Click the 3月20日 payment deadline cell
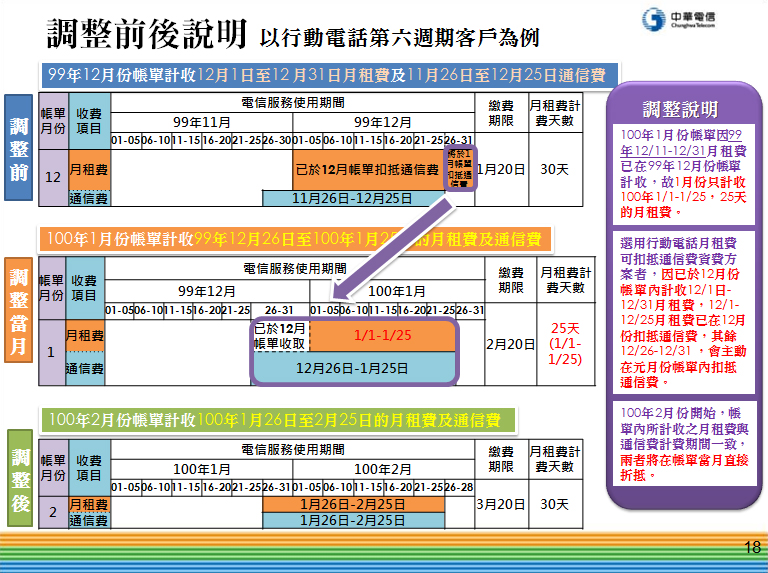The width and height of the screenshot is (768, 573). (502, 504)
